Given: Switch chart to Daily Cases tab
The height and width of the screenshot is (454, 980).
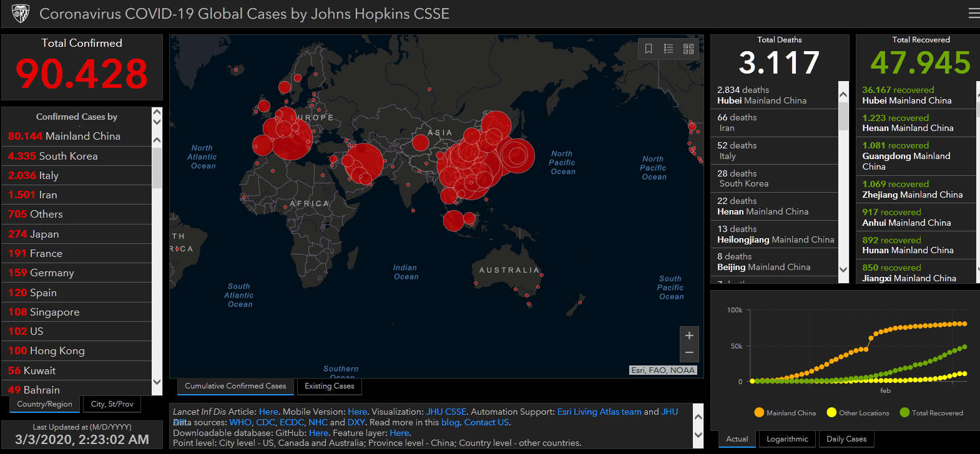Looking at the screenshot, I should coord(846,439).
